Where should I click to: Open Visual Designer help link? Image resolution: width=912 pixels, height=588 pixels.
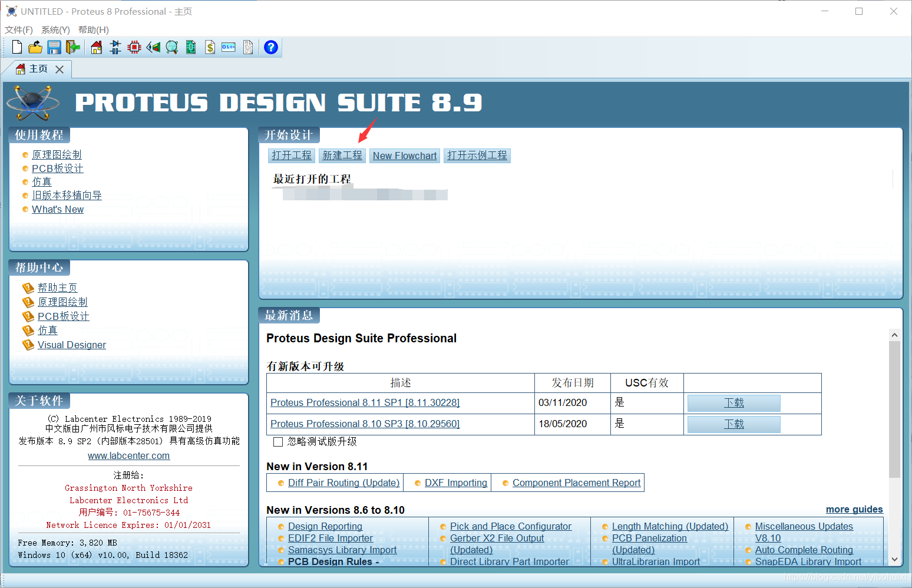click(x=72, y=345)
